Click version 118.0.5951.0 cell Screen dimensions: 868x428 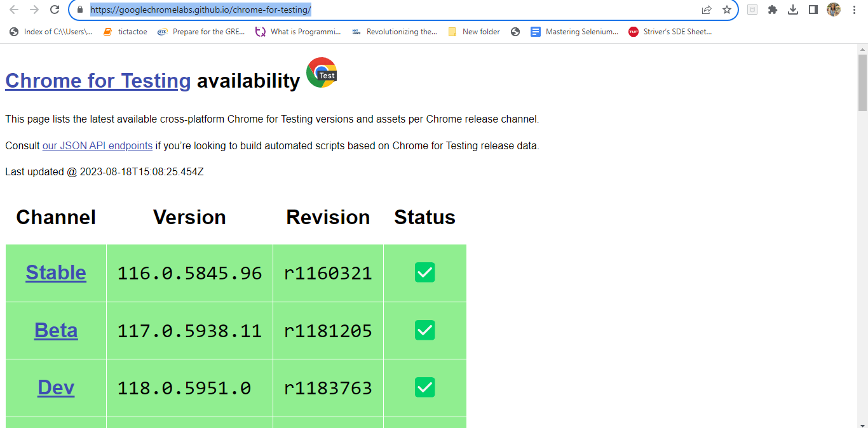189,388
